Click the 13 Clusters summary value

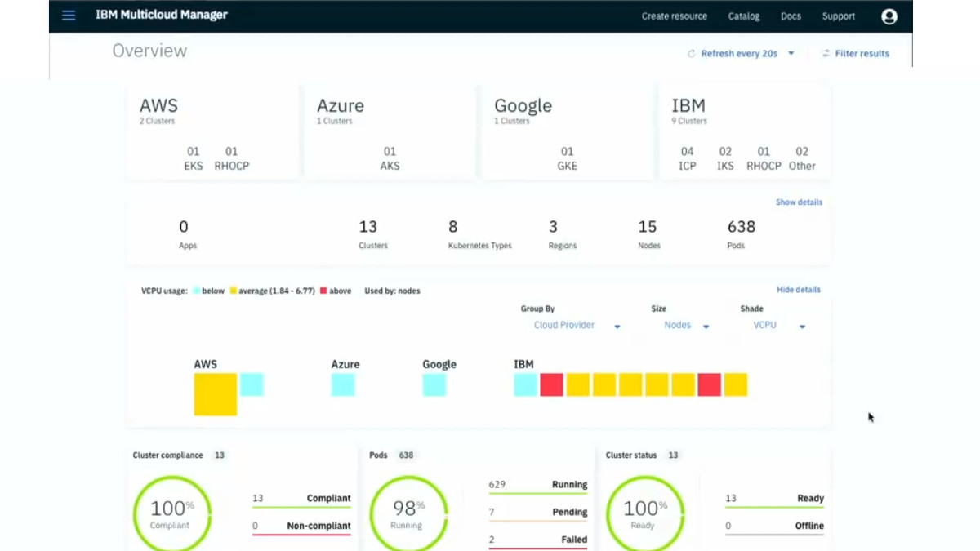click(x=372, y=234)
